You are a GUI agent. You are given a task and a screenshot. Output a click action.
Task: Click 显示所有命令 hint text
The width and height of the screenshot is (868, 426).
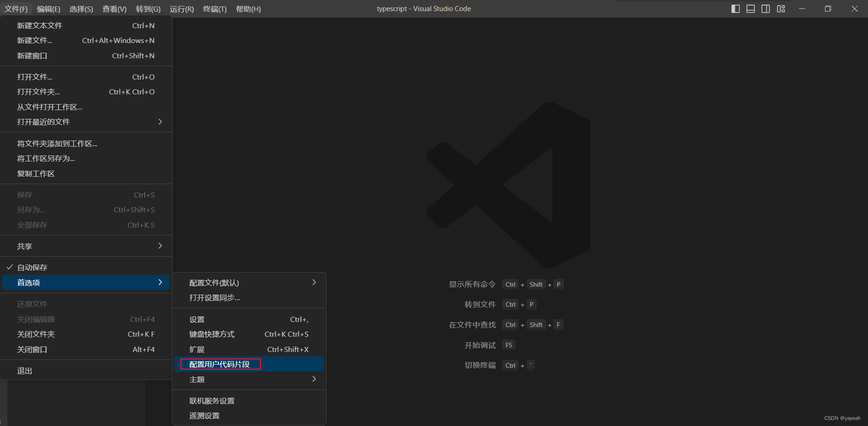coord(472,284)
